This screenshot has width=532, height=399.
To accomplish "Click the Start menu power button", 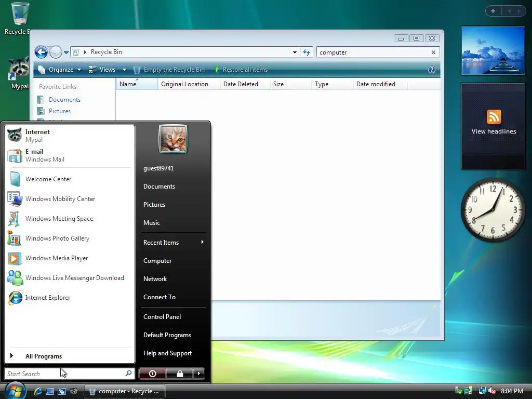I will pyautogui.click(x=152, y=374).
